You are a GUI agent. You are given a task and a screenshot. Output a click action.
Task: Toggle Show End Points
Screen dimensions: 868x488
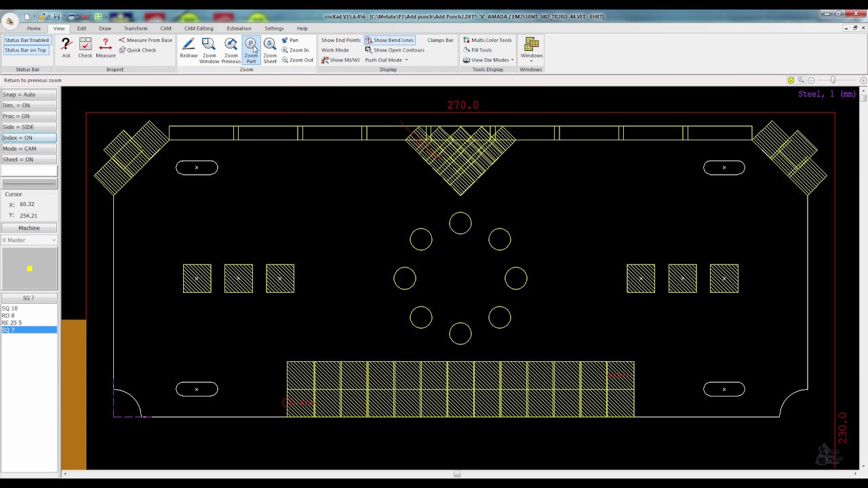pyautogui.click(x=340, y=40)
